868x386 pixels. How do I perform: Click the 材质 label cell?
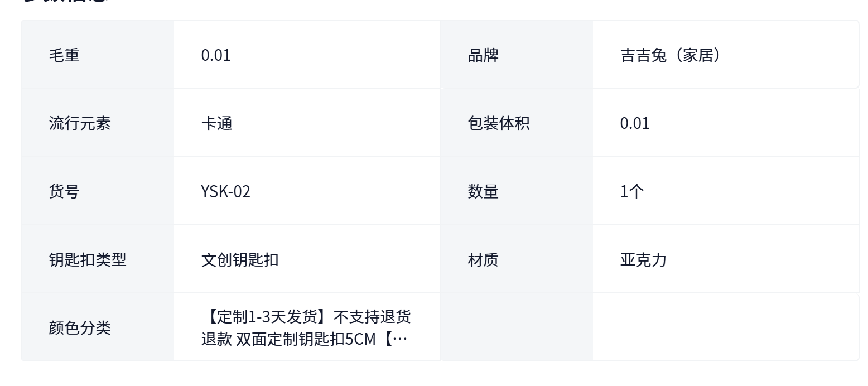(x=483, y=259)
